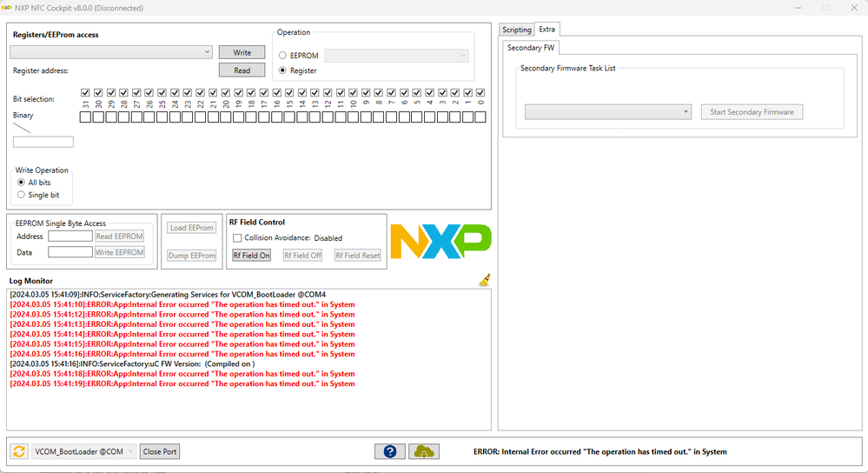The height and width of the screenshot is (473, 868).
Task: Open the blue question mark help button
Action: (x=390, y=451)
